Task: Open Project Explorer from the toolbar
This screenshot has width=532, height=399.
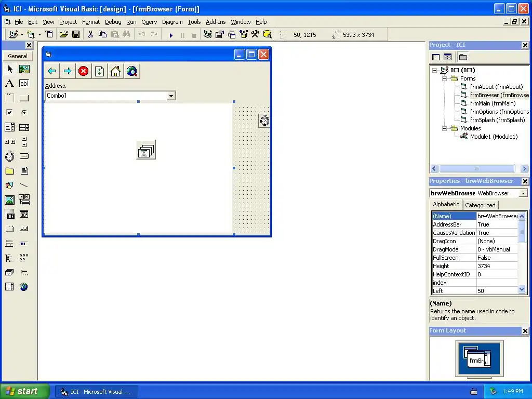Action: (208, 34)
